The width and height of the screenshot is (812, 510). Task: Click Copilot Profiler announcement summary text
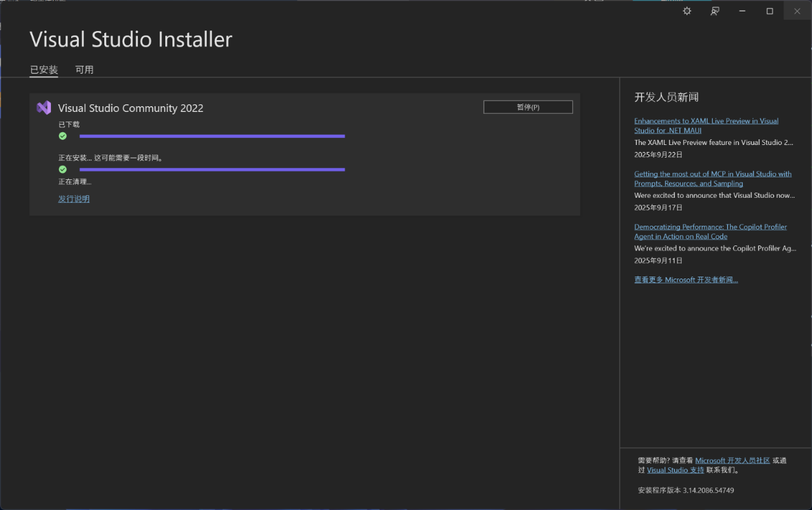tap(715, 249)
